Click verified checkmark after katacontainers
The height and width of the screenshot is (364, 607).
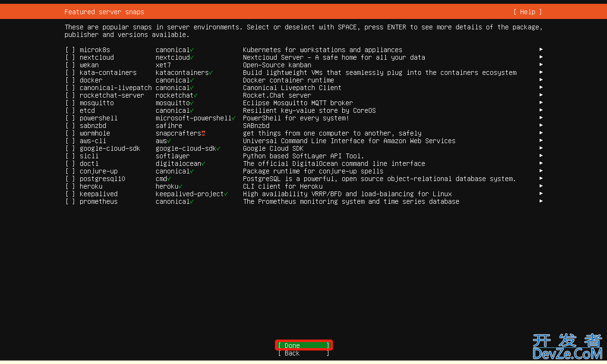click(x=211, y=73)
